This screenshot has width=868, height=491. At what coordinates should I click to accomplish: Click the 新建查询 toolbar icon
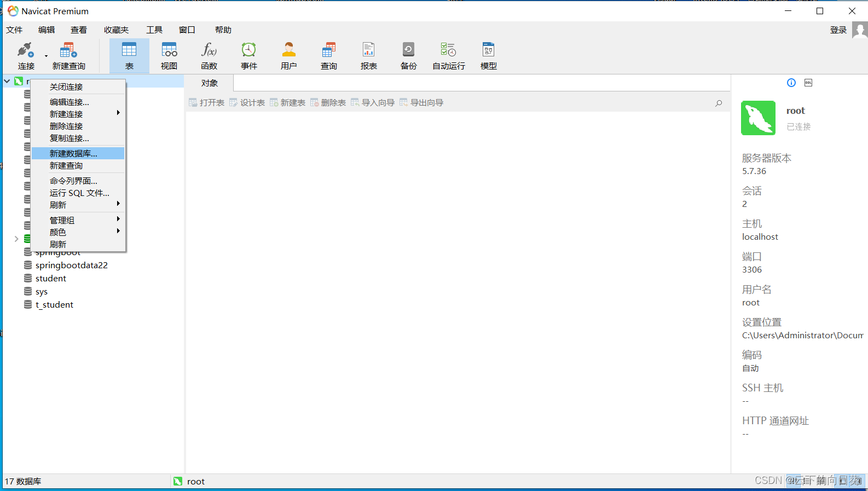click(68, 56)
